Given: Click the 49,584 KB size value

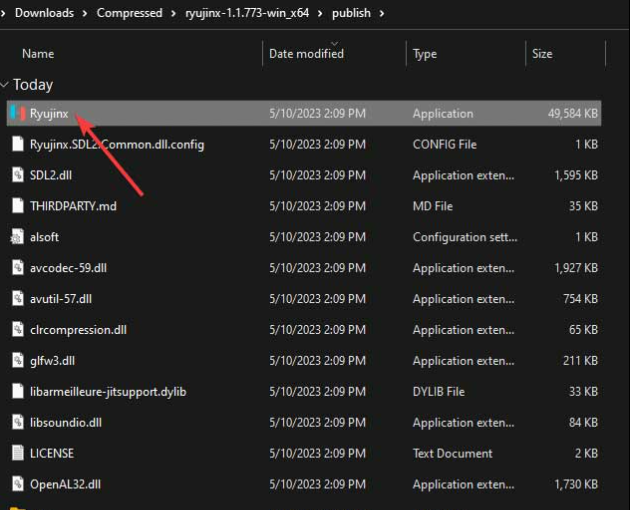Looking at the screenshot, I should coord(573,113).
